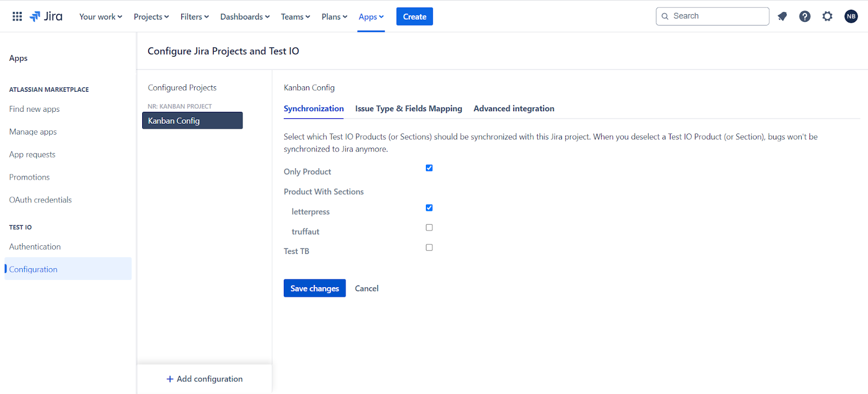Cancel the synchronization changes
The width and height of the screenshot is (868, 394).
pos(367,288)
